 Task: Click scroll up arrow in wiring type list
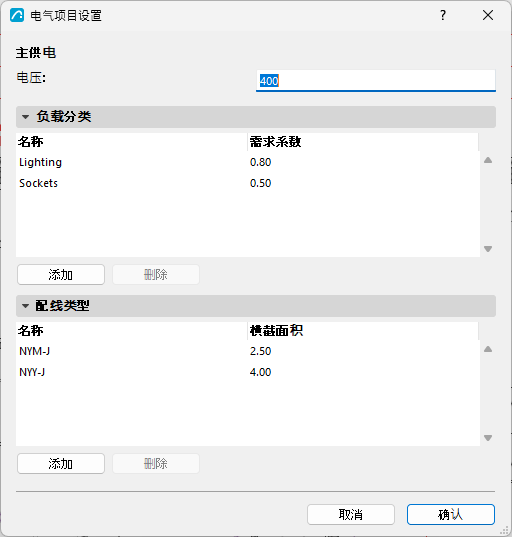[x=488, y=349]
